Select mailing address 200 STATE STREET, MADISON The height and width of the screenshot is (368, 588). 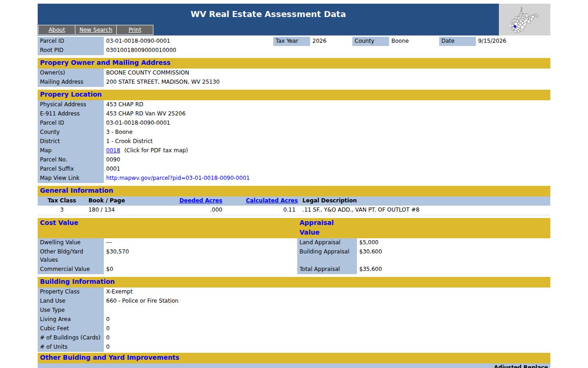pos(163,82)
